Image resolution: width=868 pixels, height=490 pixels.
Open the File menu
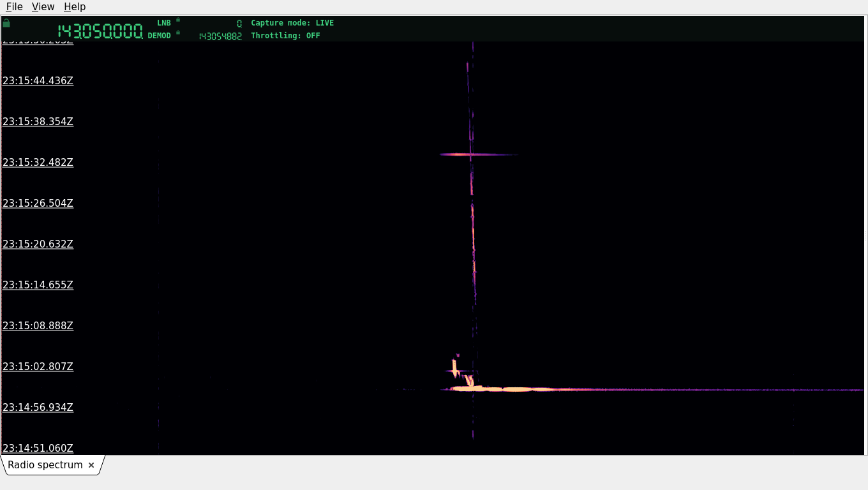point(14,6)
